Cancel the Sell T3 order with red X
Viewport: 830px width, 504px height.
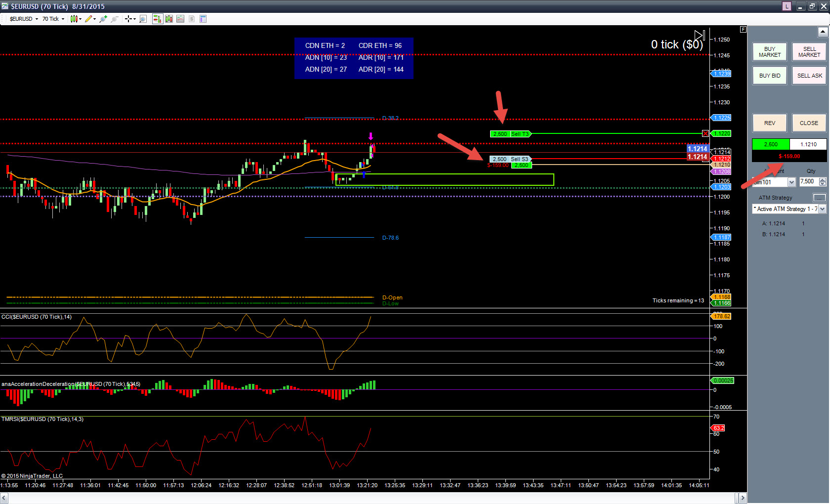pos(705,134)
